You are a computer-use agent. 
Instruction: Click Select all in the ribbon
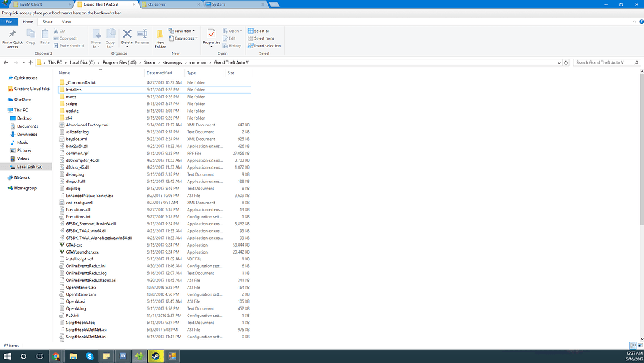click(x=261, y=31)
